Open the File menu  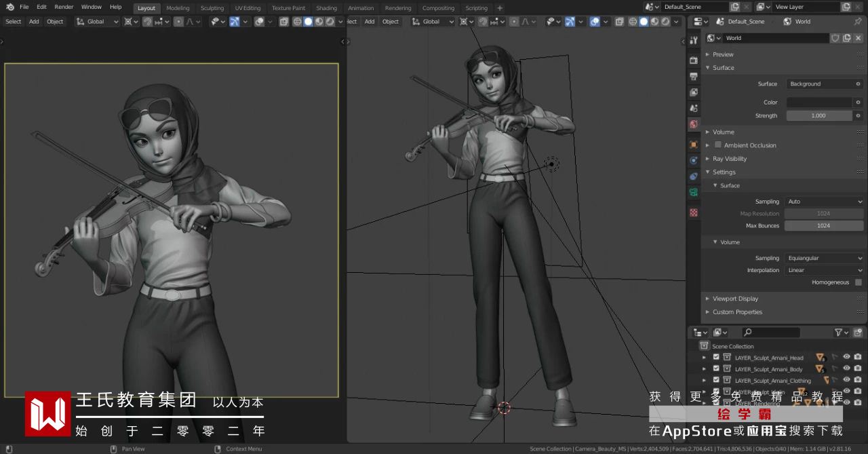[24, 7]
